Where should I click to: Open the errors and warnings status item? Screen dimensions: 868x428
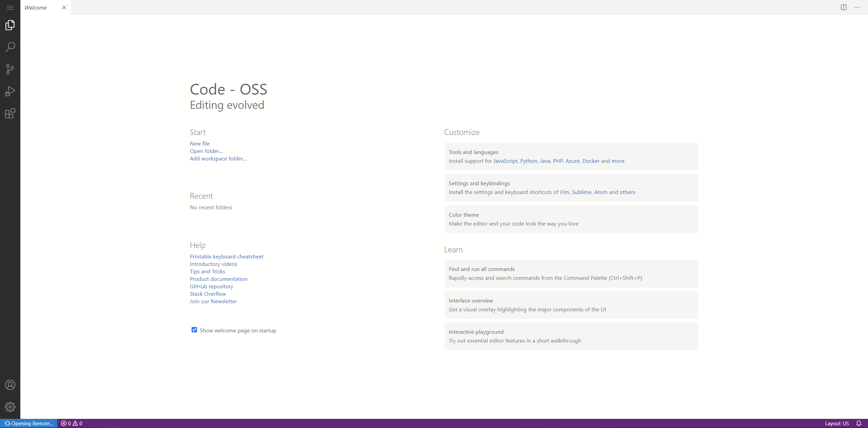point(72,423)
